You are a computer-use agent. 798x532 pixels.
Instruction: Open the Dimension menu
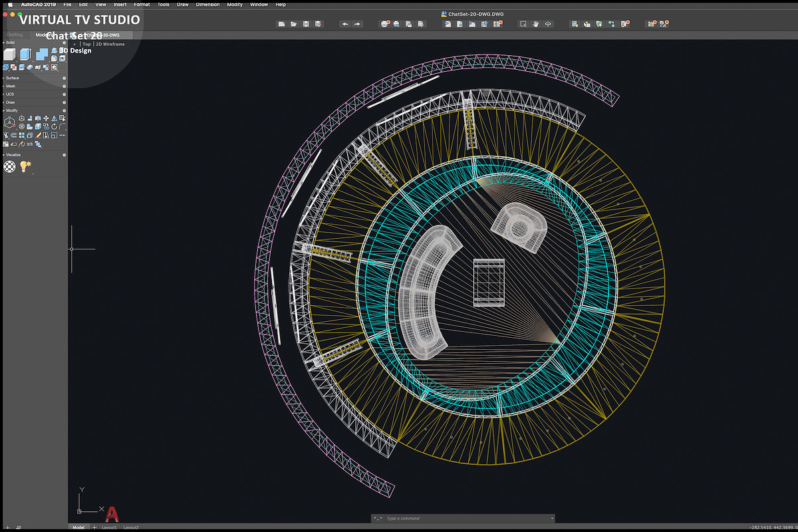coord(207,4)
